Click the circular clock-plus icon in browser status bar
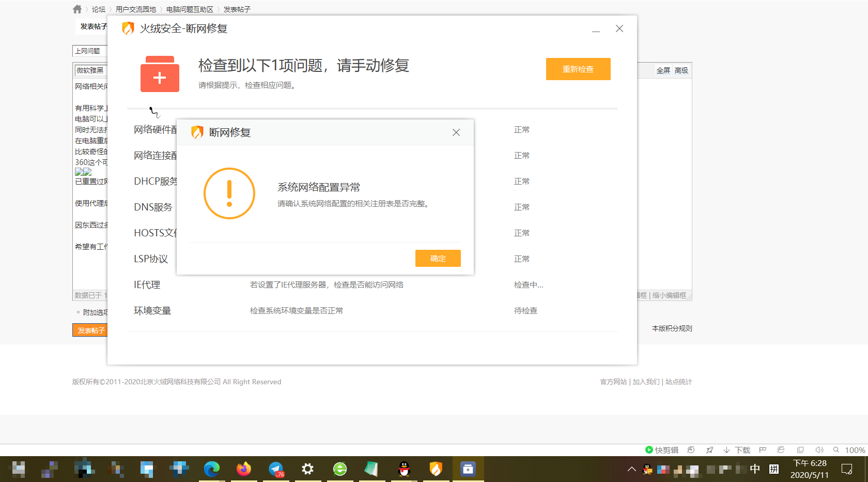868x482 pixels. click(x=691, y=450)
